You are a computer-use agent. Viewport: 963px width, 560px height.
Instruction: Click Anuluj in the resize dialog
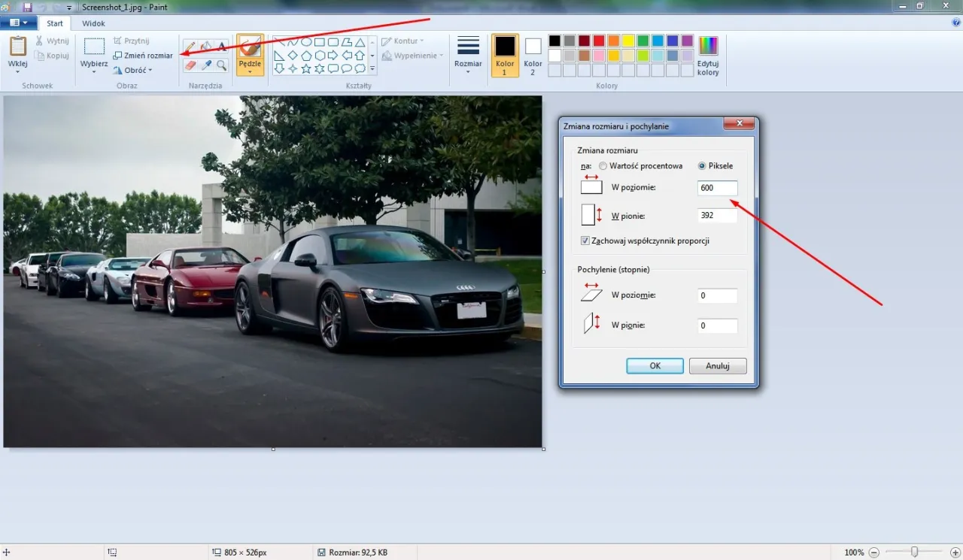click(x=718, y=366)
